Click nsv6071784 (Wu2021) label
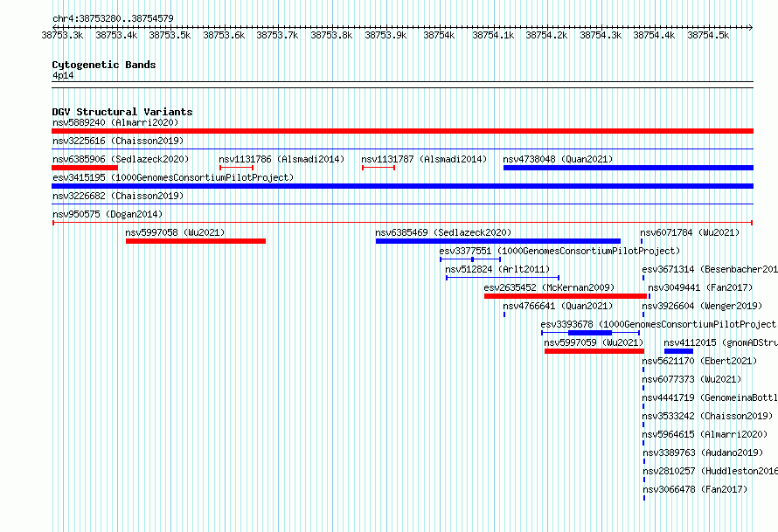 [691, 232]
